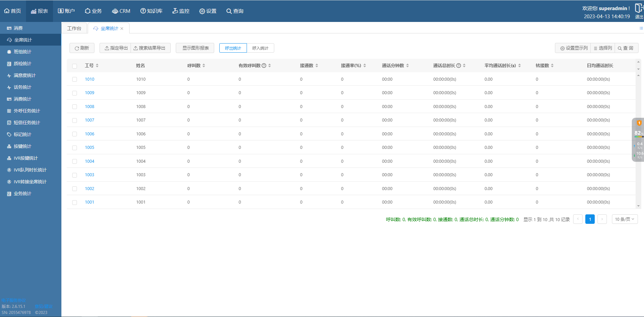Open the 查询 search menu
Image resolution: width=644 pixels, height=317 pixels.
[x=235, y=11]
